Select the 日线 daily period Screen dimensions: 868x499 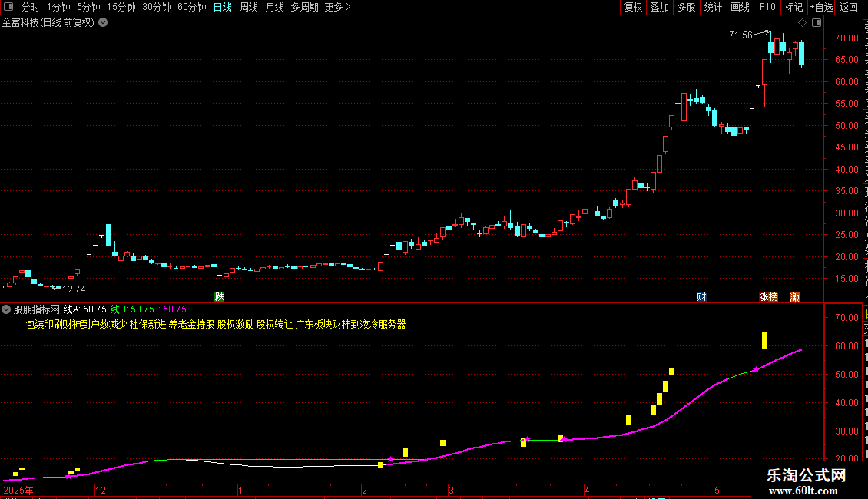point(223,7)
